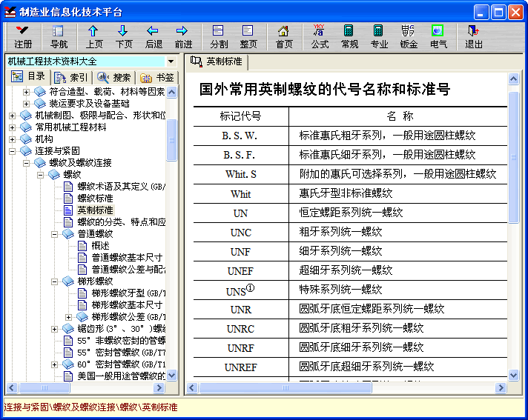Select 螺纹标准 in the tree
The image size is (528, 420).
(x=95, y=199)
